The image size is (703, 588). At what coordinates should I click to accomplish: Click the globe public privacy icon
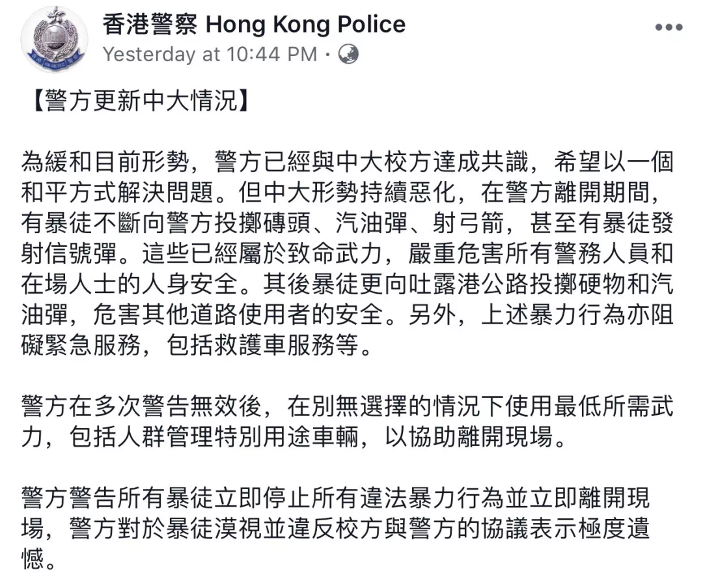tap(349, 53)
